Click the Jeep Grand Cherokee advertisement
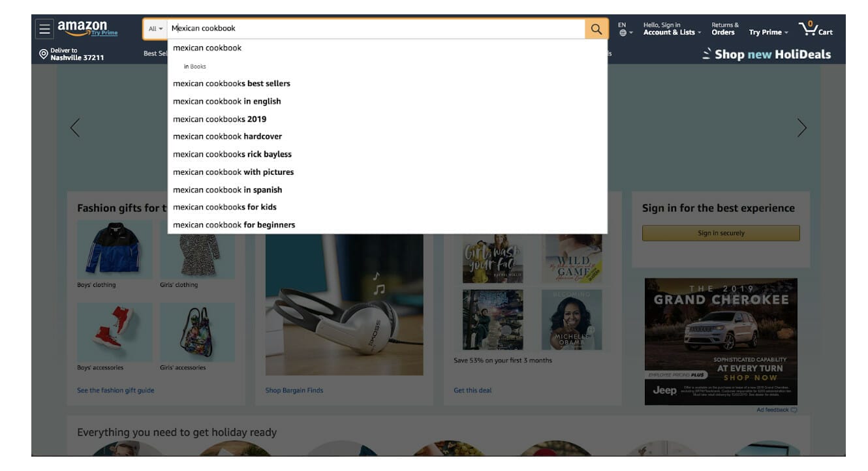Viewport: 868px width, 471px height. [721, 341]
